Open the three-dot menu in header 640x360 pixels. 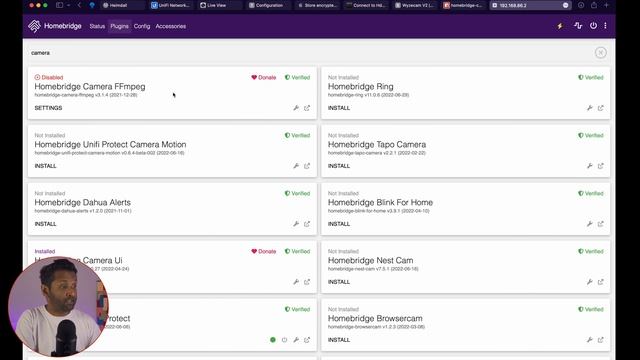click(x=605, y=26)
